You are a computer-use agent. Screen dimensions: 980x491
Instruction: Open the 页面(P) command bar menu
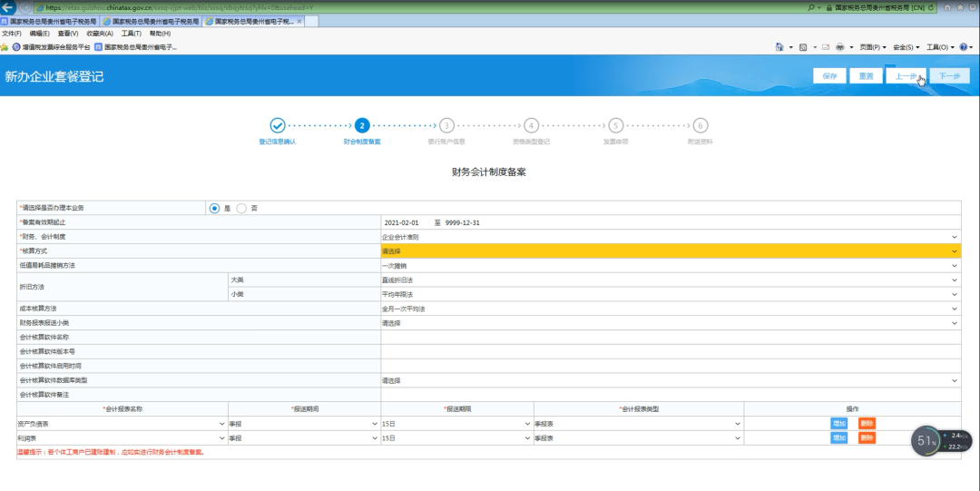click(x=873, y=47)
